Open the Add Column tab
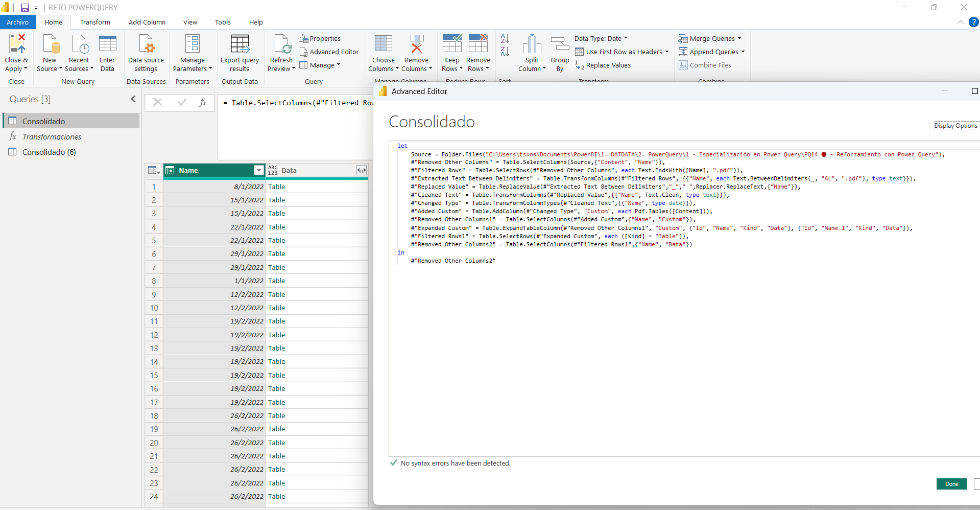Screen dimensions: 980x510 click(x=147, y=22)
